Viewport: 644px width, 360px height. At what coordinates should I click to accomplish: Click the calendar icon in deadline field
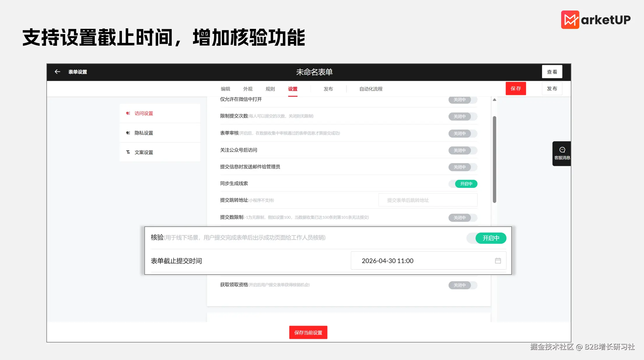498,261
